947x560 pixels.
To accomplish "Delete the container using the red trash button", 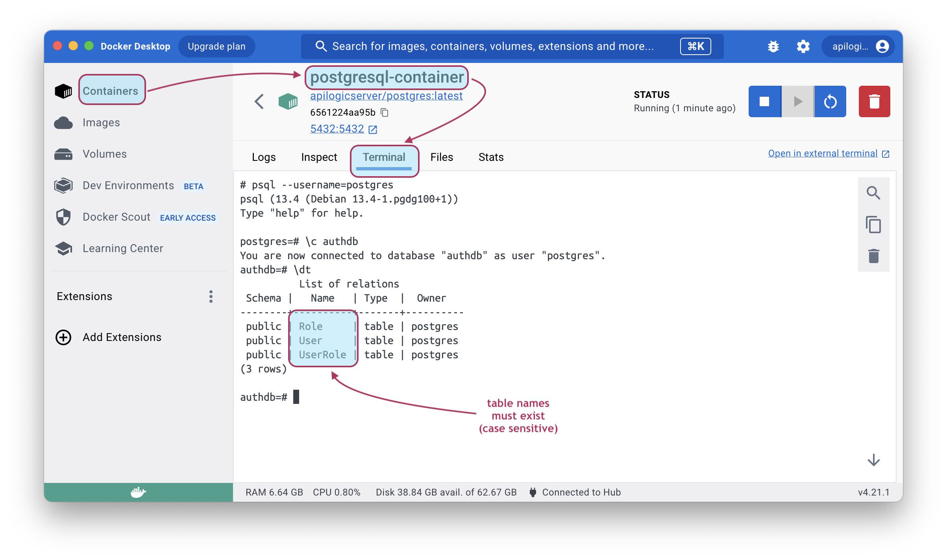I will 874,101.
